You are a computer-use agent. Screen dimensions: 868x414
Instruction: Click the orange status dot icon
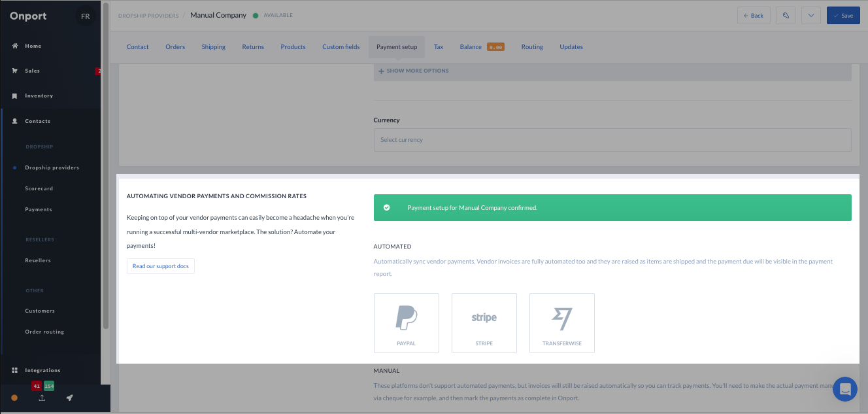[x=14, y=398]
